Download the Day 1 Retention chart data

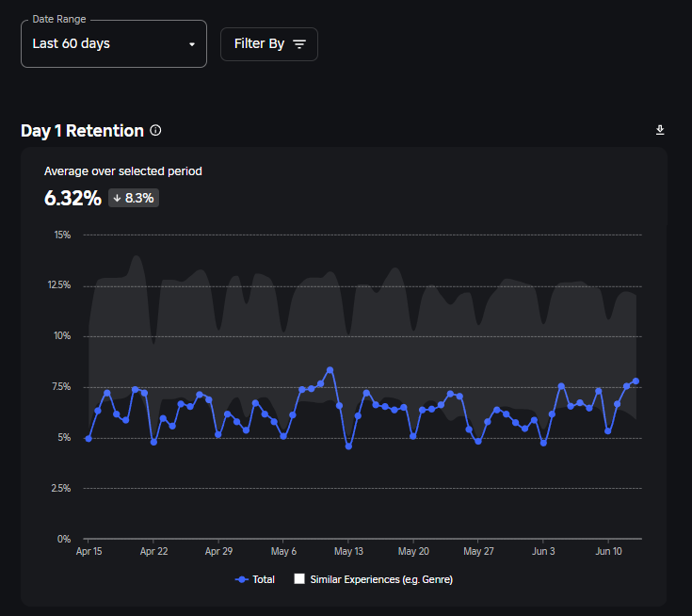click(660, 130)
